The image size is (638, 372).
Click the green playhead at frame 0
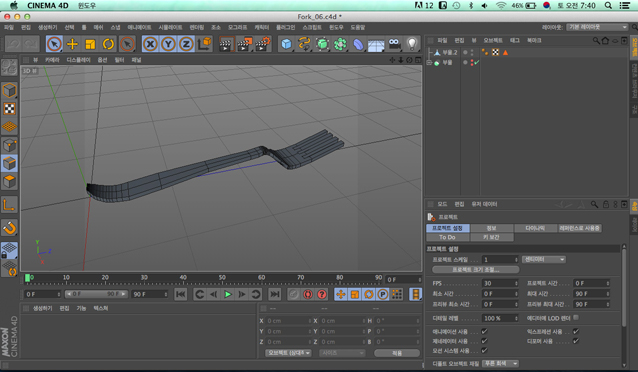tap(28, 278)
